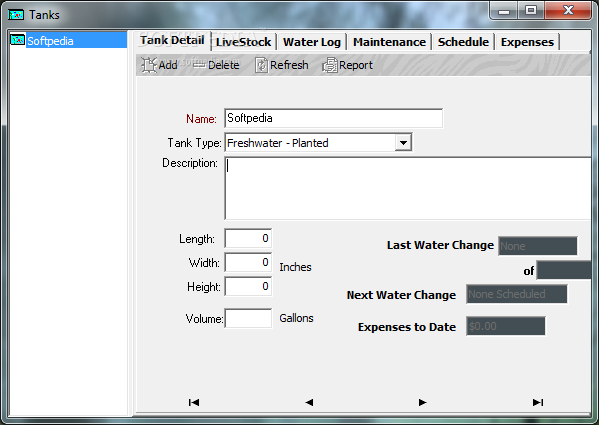Jump to the last record
This screenshot has width=599, height=425.
[538, 402]
